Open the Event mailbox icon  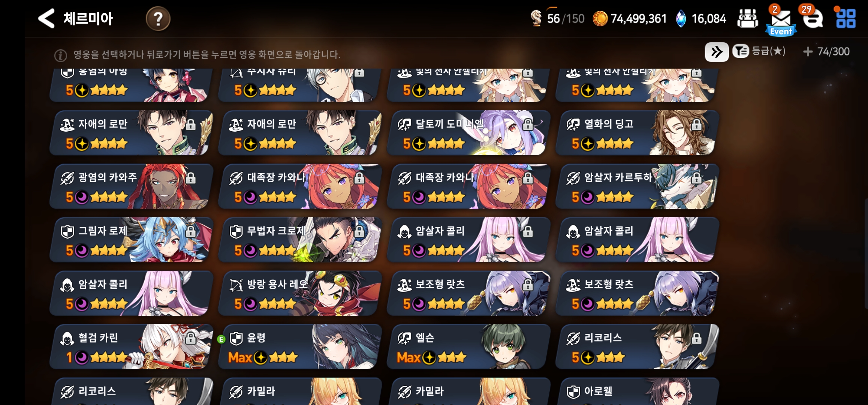(x=781, y=21)
